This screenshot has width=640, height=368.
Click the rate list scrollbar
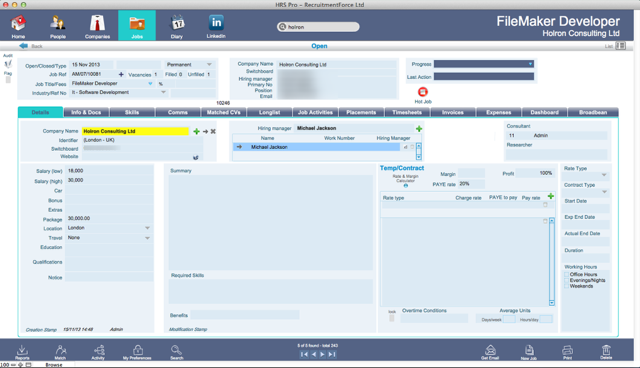[552, 262]
